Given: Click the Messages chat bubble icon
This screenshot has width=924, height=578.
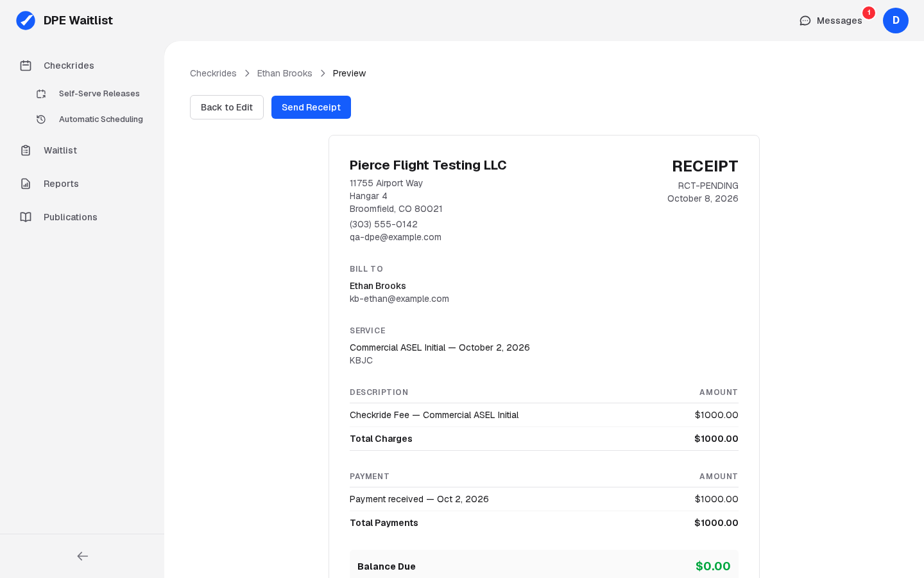Looking at the screenshot, I should (805, 21).
